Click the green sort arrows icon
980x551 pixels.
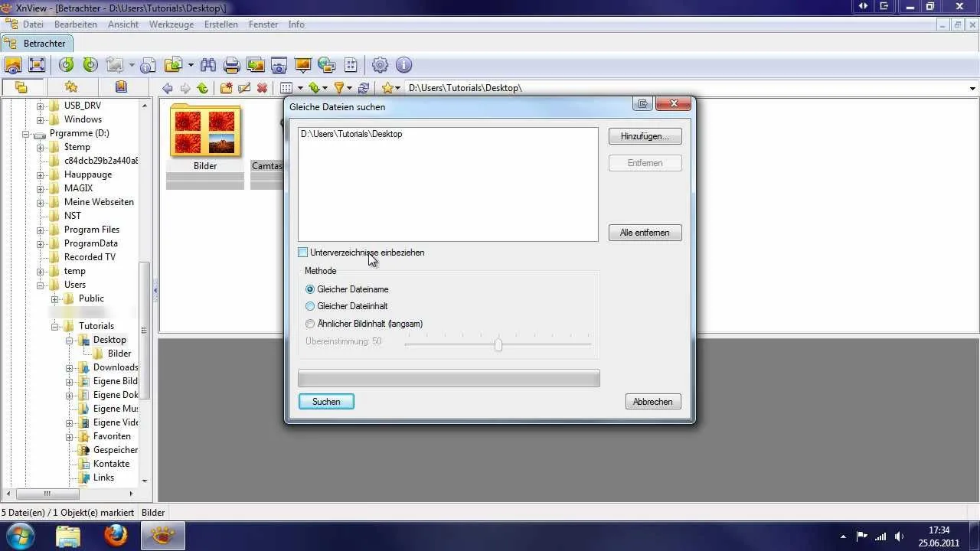[313, 88]
